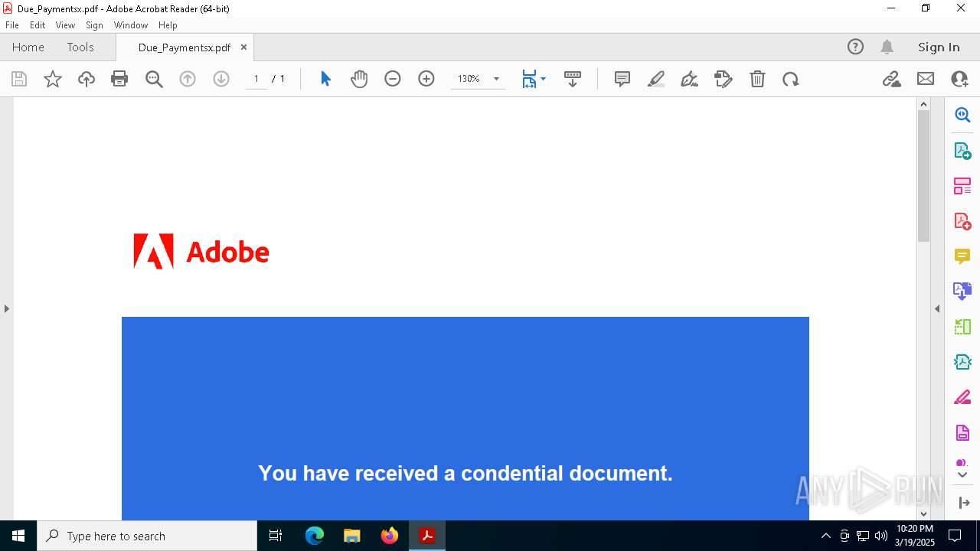Open Compress PDF tool in sidebar
This screenshot has height=551, width=980.
pos(962,362)
